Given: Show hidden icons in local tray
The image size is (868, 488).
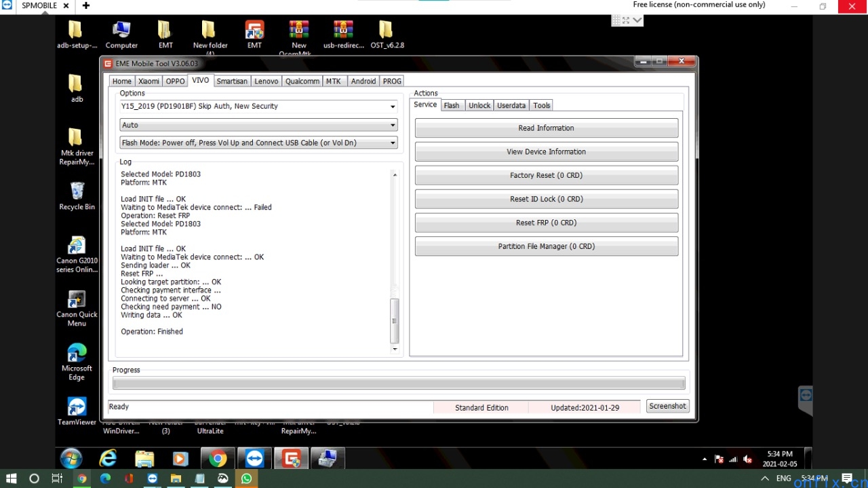Looking at the screenshot, I should click(x=765, y=478).
